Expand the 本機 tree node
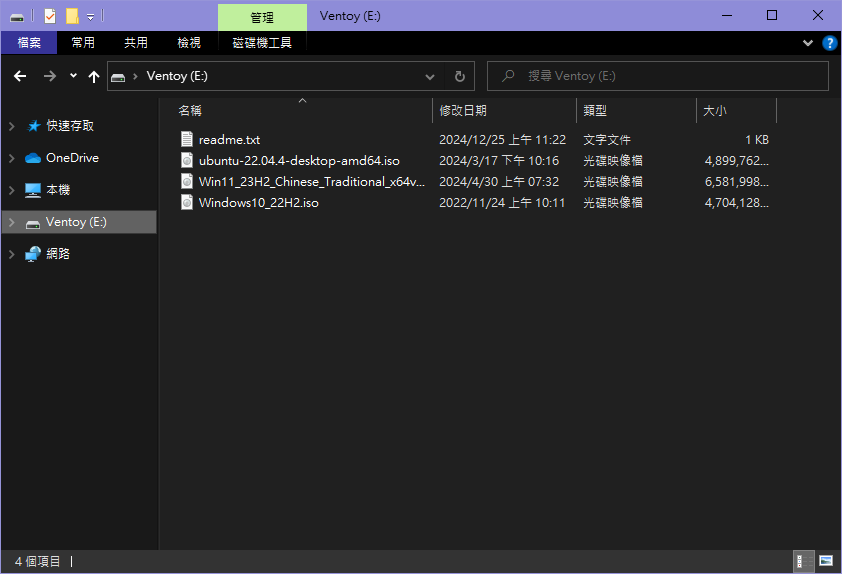Viewport: 842px width, 574px height. (12, 190)
